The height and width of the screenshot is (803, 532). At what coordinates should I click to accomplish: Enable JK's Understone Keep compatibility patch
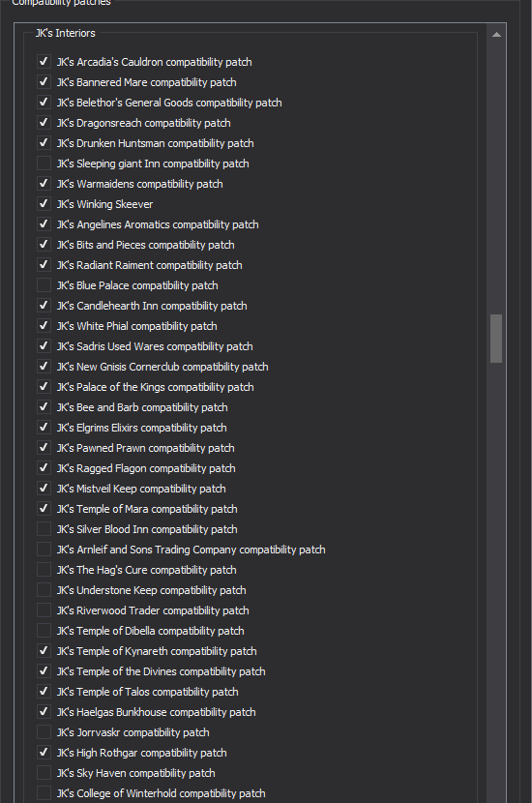coord(44,590)
